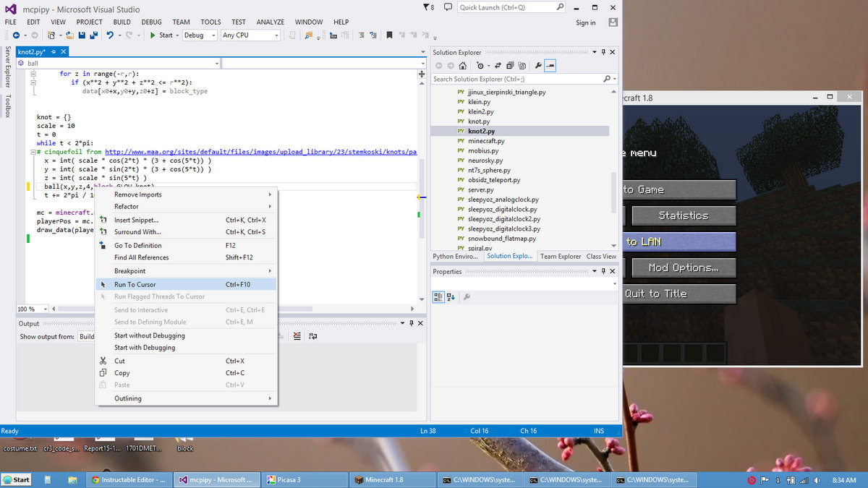
Task: Click the Undo icon
Action: point(110,34)
